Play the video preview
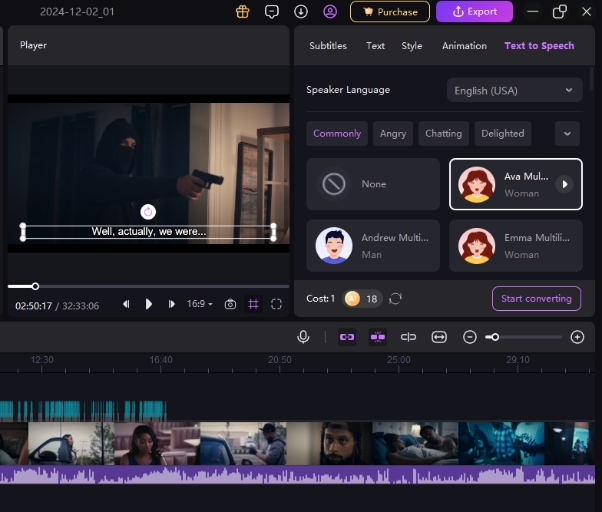This screenshot has width=602, height=512. 149,304
